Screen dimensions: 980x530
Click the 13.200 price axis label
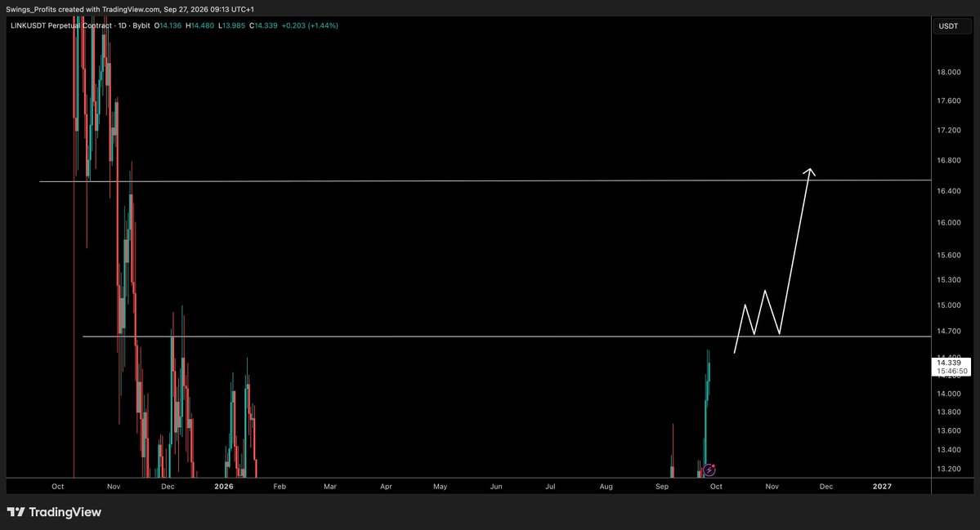(x=949, y=470)
